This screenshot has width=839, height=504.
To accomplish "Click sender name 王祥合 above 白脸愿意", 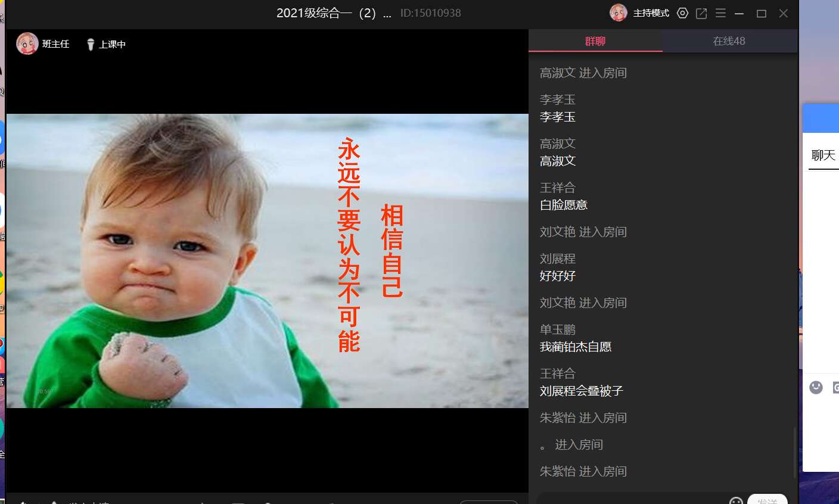I will 558,188.
